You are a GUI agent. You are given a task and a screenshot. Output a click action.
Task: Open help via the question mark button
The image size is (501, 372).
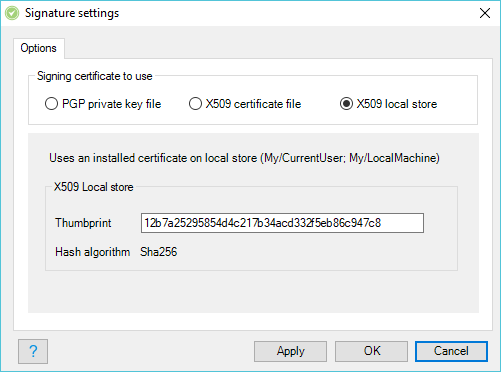[33, 351]
